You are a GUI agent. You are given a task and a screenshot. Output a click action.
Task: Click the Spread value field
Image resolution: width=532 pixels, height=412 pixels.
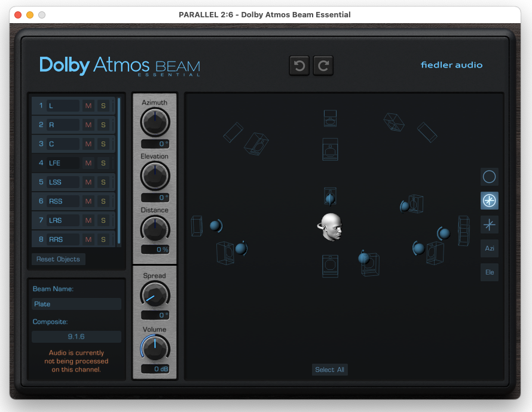pyautogui.click(x=155, y=315)
